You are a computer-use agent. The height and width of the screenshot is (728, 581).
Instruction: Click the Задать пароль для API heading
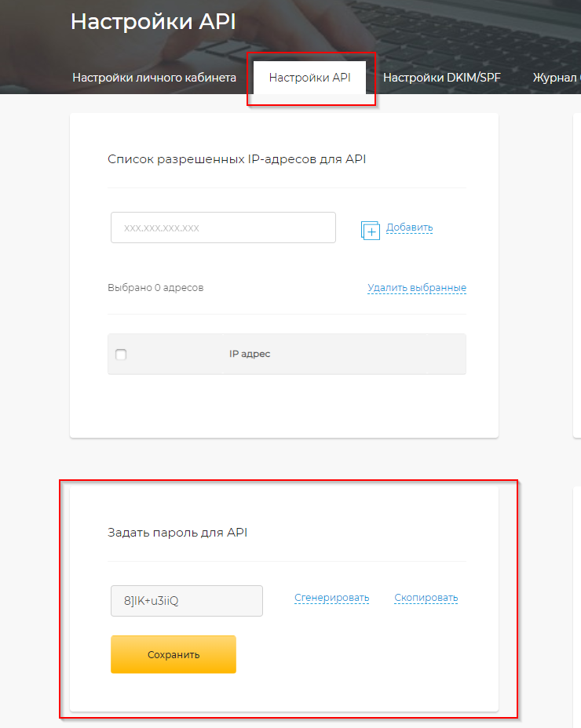[x=177, y=533]
